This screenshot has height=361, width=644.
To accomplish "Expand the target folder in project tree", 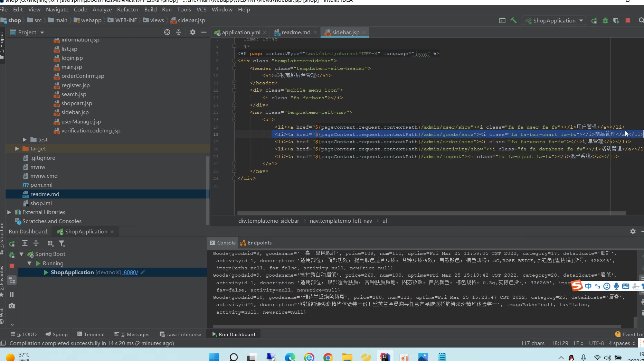I will coord(17,148).
